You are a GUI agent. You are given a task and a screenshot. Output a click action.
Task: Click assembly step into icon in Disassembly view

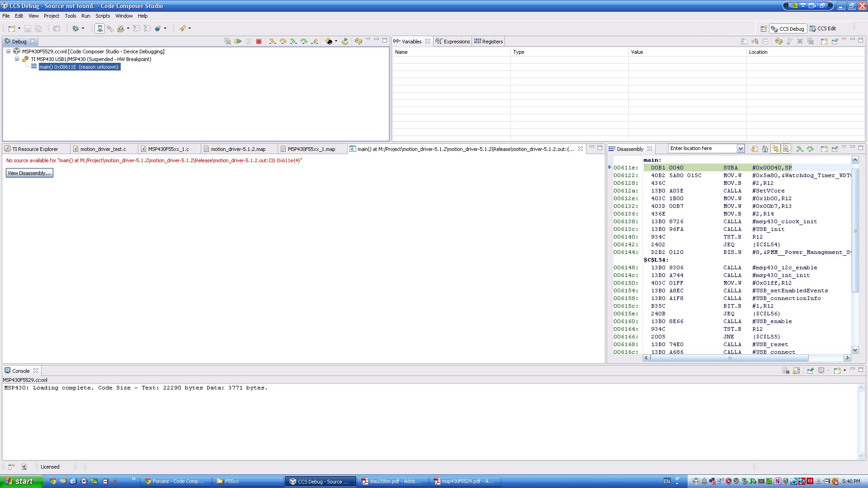pyautogui.click(x=799, y=149)
